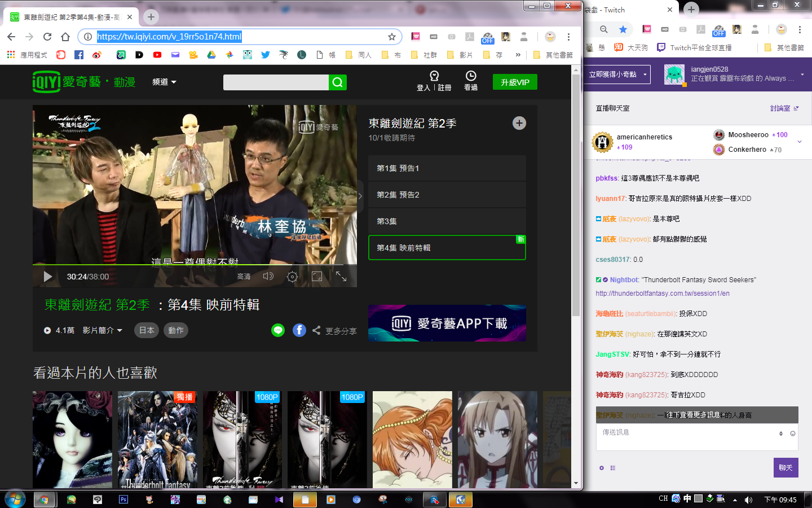Click the iQIYI search input field
Image resolution: width=812 pixels, height=508 pixels.
point(276,82)
